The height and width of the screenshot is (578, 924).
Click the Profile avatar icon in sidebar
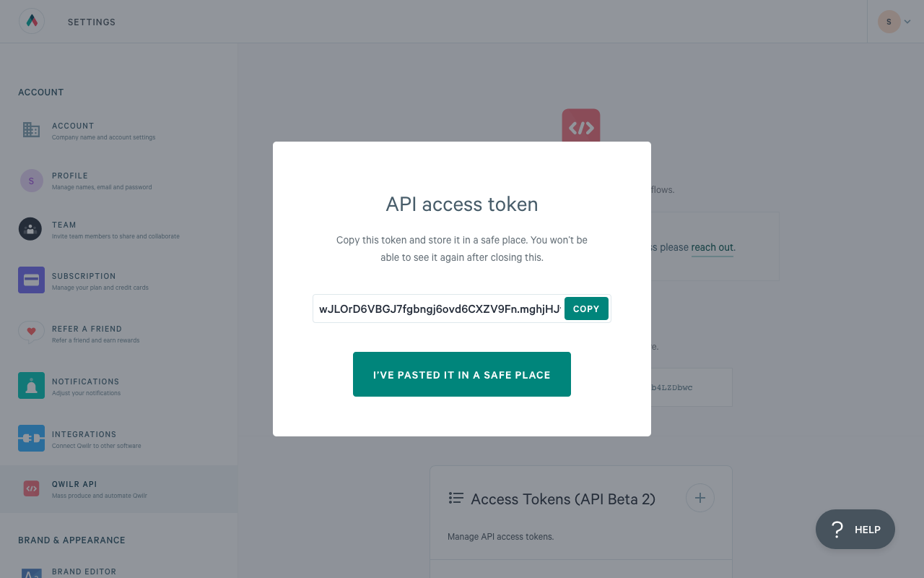tap(31, 181)
